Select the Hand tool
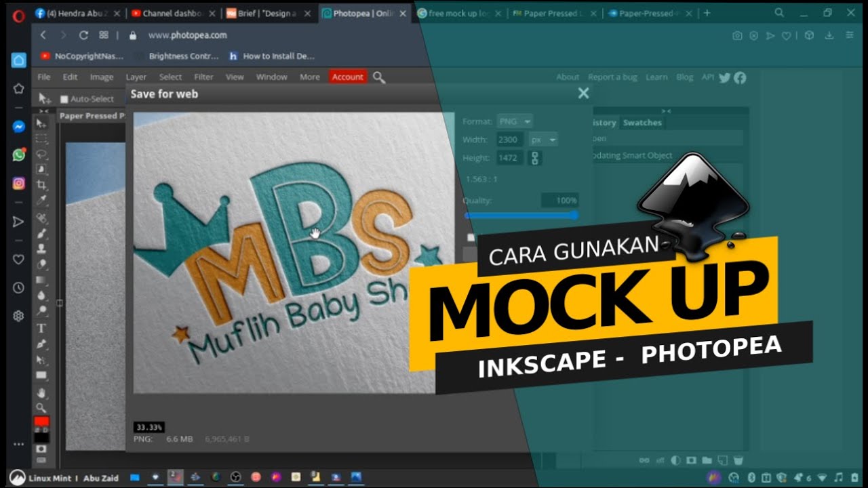 41,392
